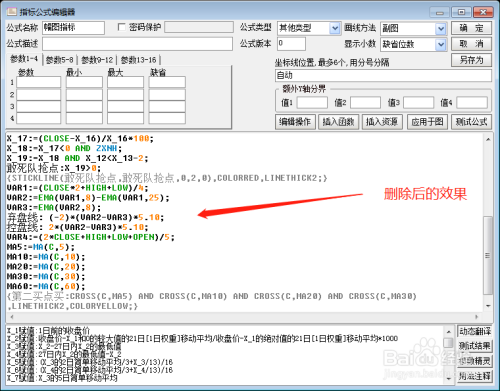The width and height of the screenshot is (500, 391).
Task: Click the horizontal scroll-right arrow of the editor
Action: tap(477, 317)
